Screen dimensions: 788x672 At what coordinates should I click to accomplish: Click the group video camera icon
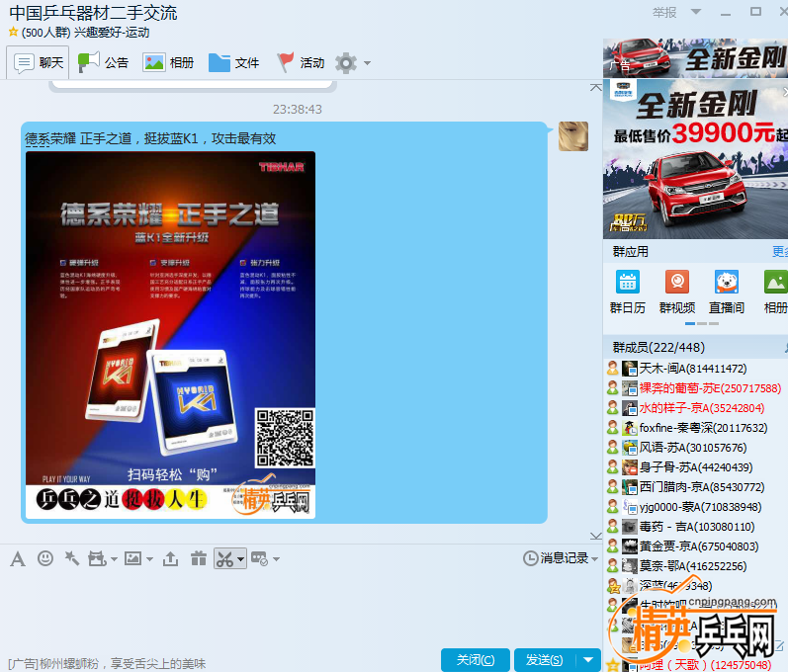coord(98,558)
